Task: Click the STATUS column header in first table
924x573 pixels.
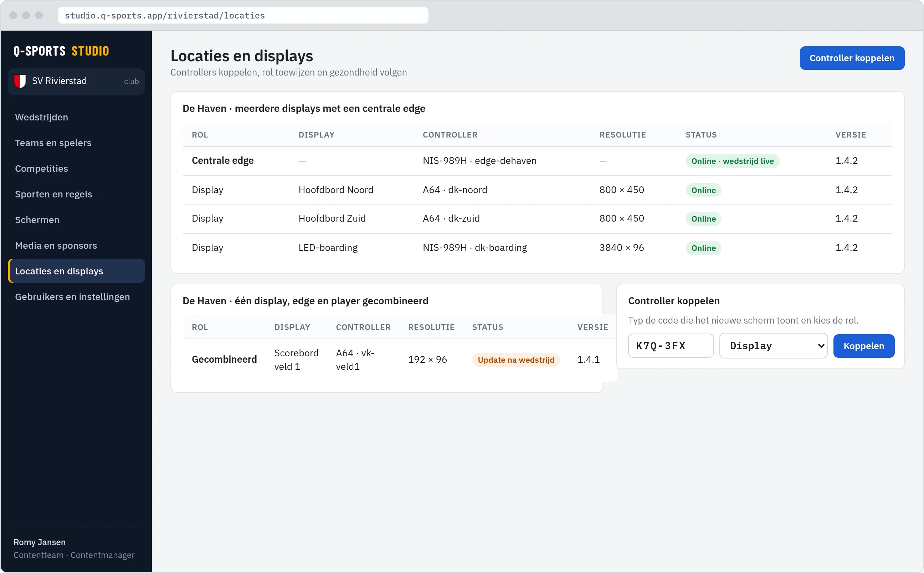Action: [701, 135]
